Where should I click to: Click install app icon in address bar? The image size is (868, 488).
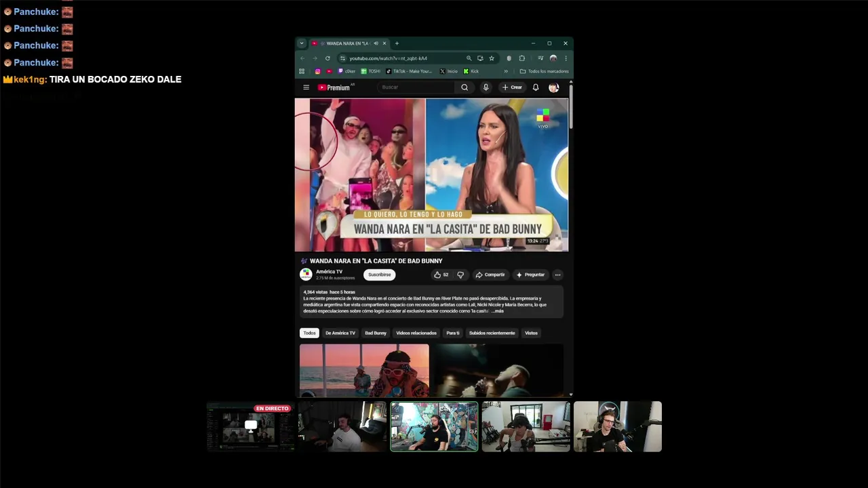480,58
